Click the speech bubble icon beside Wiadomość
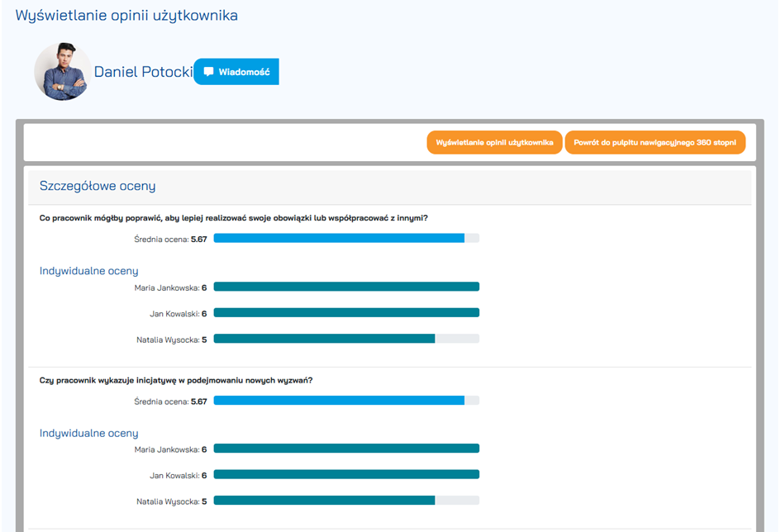The height and width of the screenshot is (532, 781). [x=208, y=72]
